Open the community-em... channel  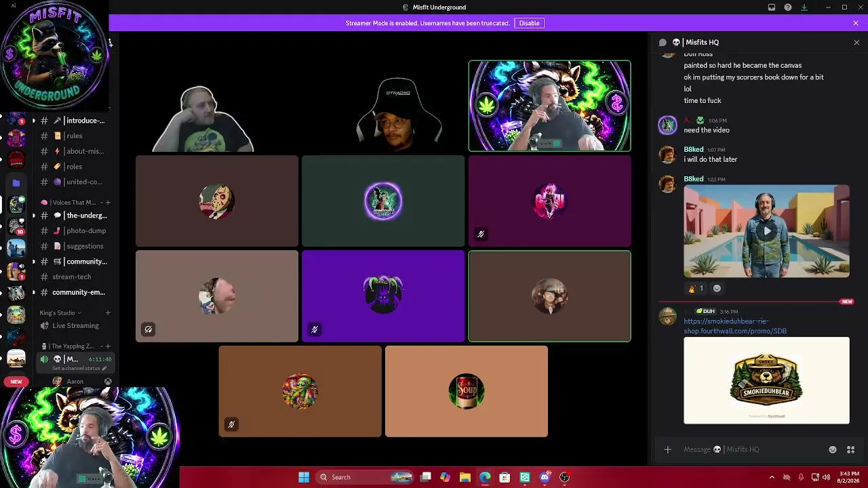coord(74,292)
